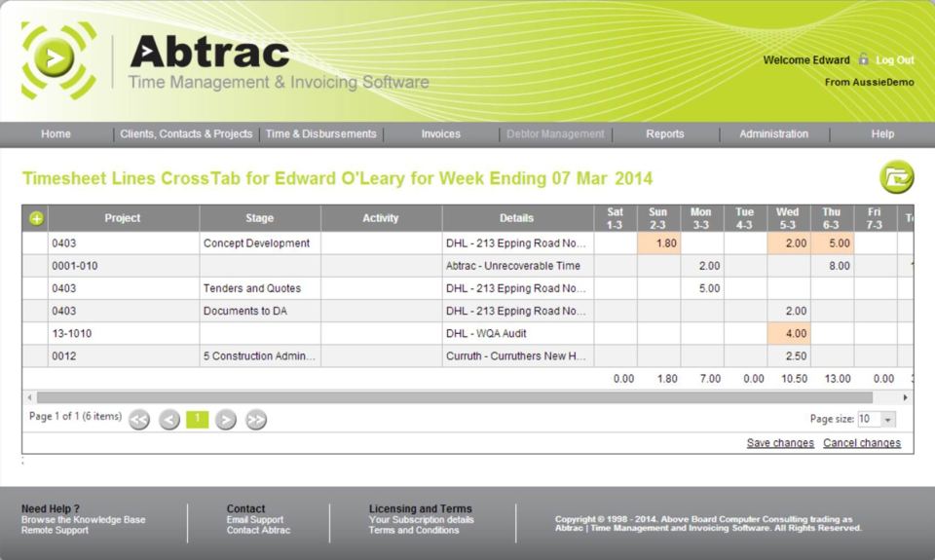This screenshot has width=935, height=560.
Task: Click the 5 Construction Admin stage cell
Action: pyautogui.click(x=260, y=356)
